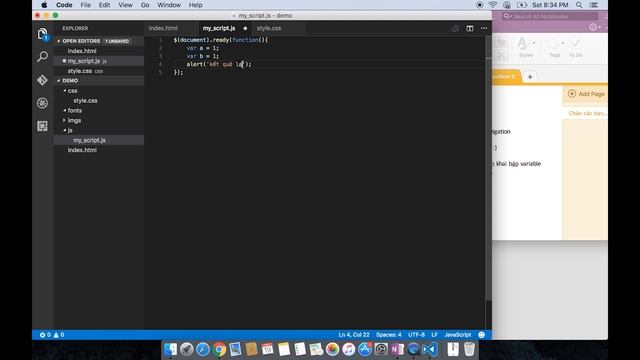Click LF end-of-line setting in the status bar

pyautogui.click(x=434, y=335)
